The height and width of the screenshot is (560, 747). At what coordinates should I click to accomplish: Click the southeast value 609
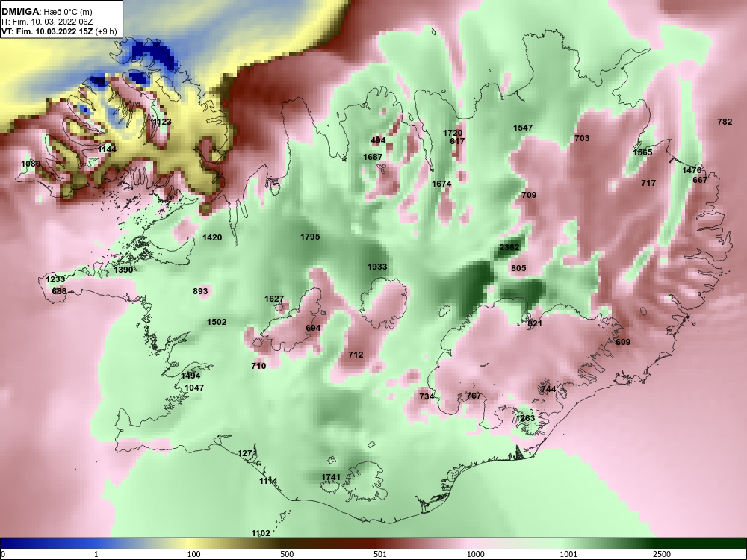[623, 342]
